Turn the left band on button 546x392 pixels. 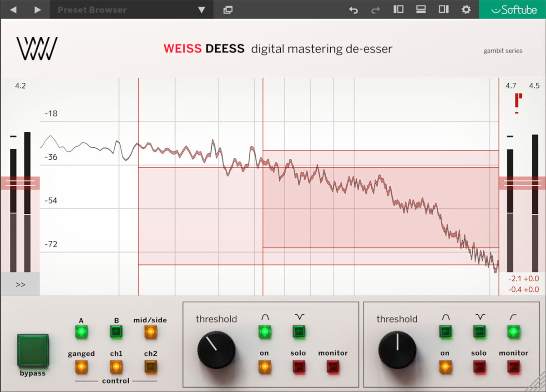click(264, 366)
